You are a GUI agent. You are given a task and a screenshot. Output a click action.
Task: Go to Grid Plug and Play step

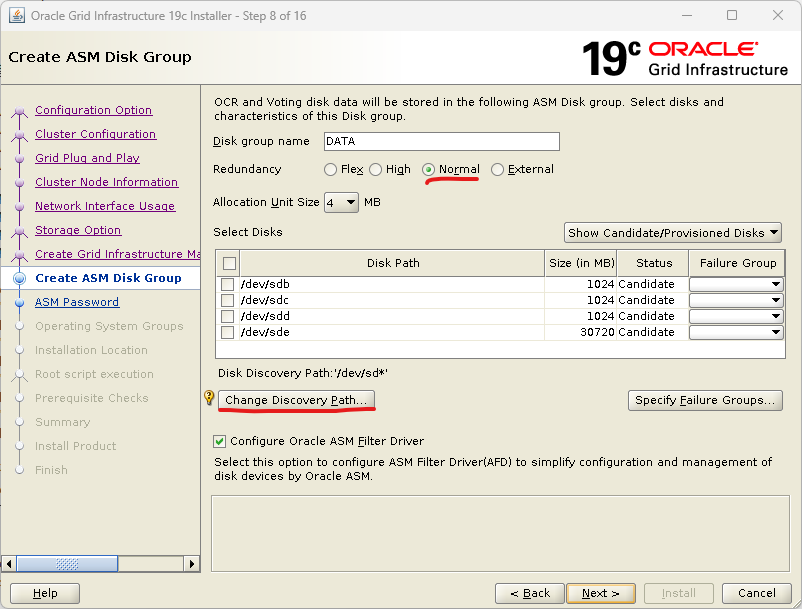click(87, 159)
